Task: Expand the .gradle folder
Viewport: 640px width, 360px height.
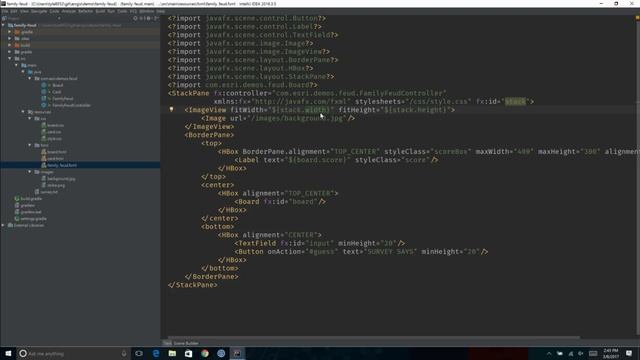Action: (x=10, y=32)
